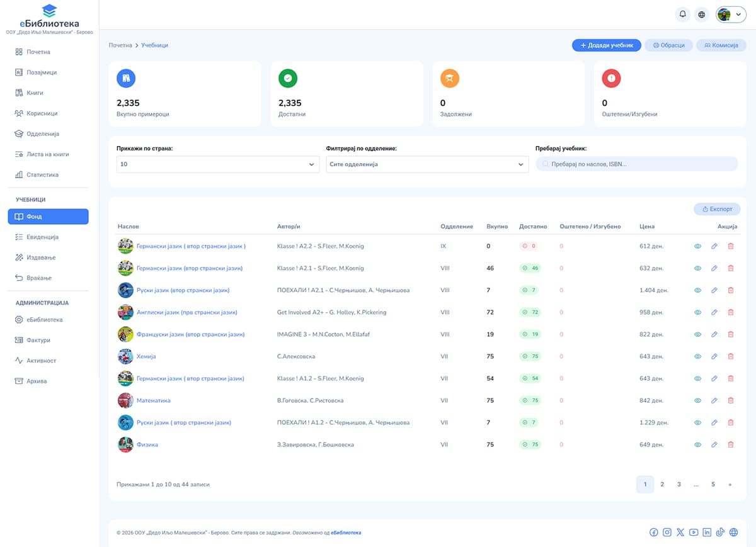
Task: Click the notifications bell icon
Action: [x=682, y=14]
